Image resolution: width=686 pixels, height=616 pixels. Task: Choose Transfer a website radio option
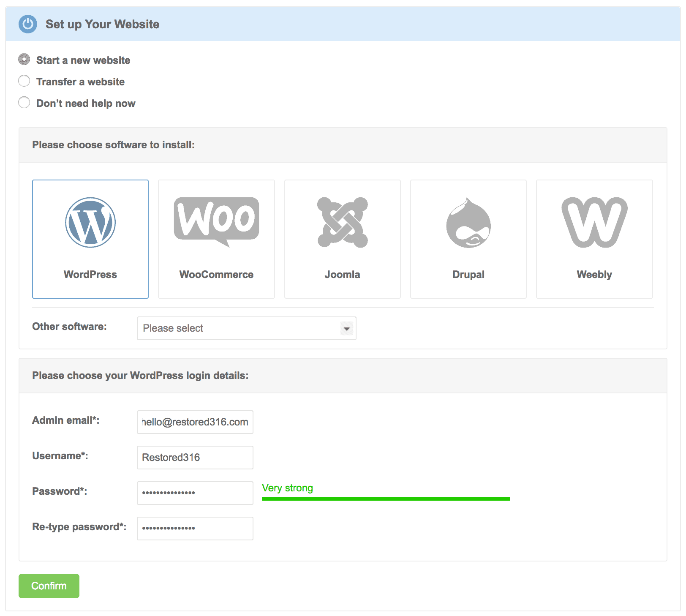pos(24,81)
